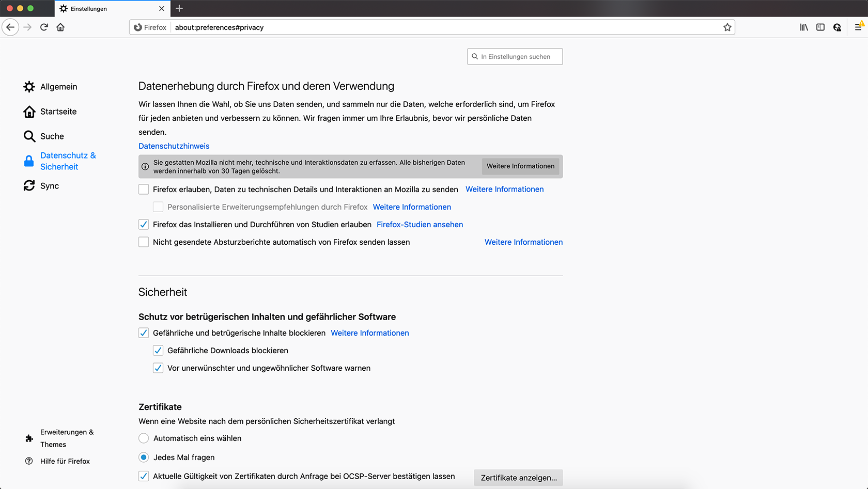Click Zertifikate anzeigen button

point(518,478)
